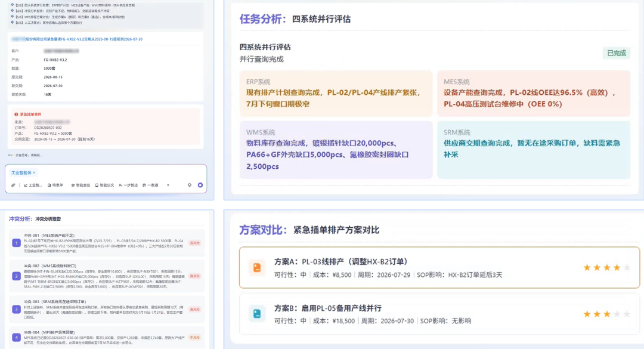Click the star rating of 方案B
The image size is (644, 349).
pyautogui.click(x=606, y=314)
